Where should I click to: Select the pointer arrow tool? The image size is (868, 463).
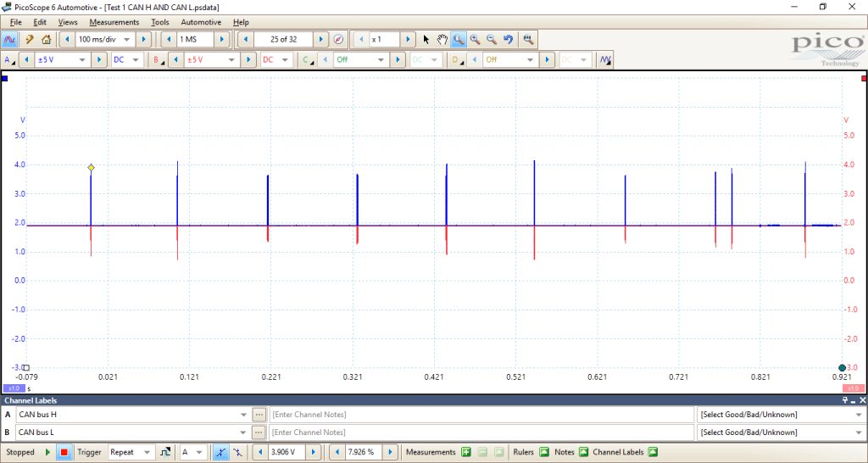pos(426,40)
